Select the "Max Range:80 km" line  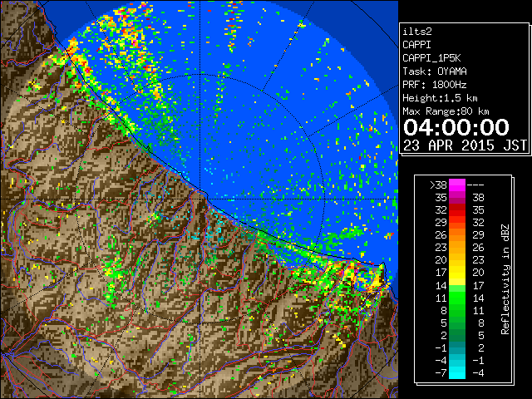pos(446,111)
